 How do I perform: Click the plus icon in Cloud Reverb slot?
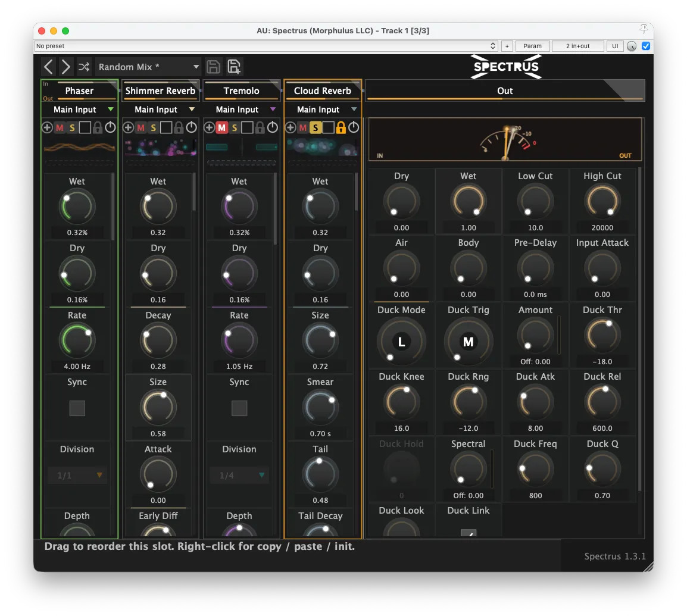click(291, 127)
